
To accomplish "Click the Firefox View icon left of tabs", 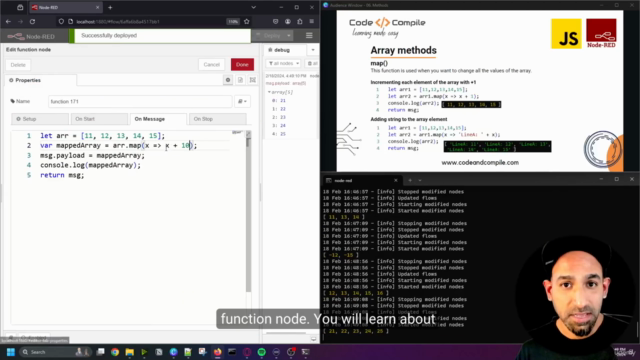I will pyautogui.click(x=20, y=7).
